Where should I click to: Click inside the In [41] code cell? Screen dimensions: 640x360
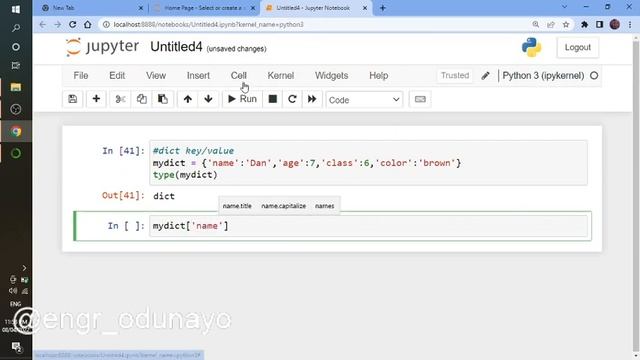(x=368, y=163)
